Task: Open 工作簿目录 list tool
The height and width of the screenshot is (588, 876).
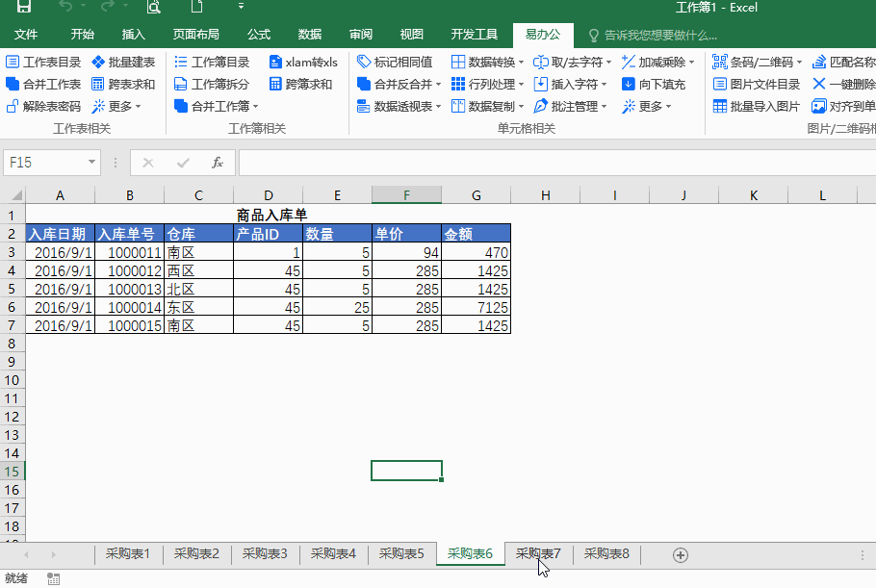Action: coord(212,62)
